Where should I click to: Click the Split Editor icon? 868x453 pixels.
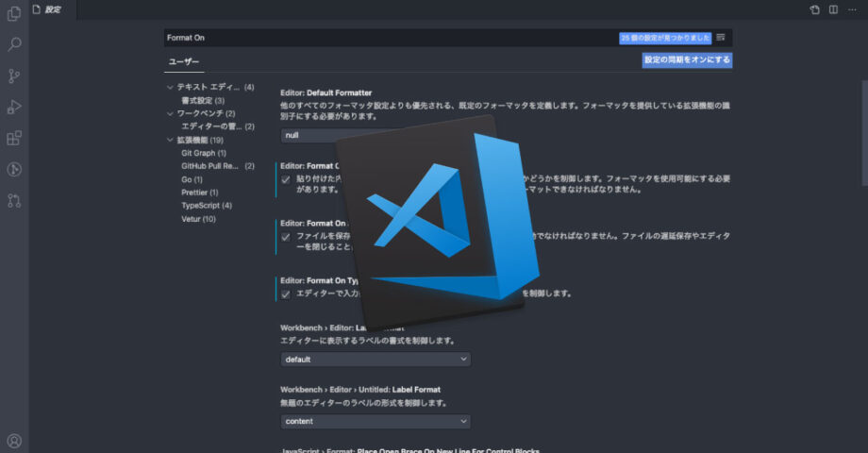(833, 9)
